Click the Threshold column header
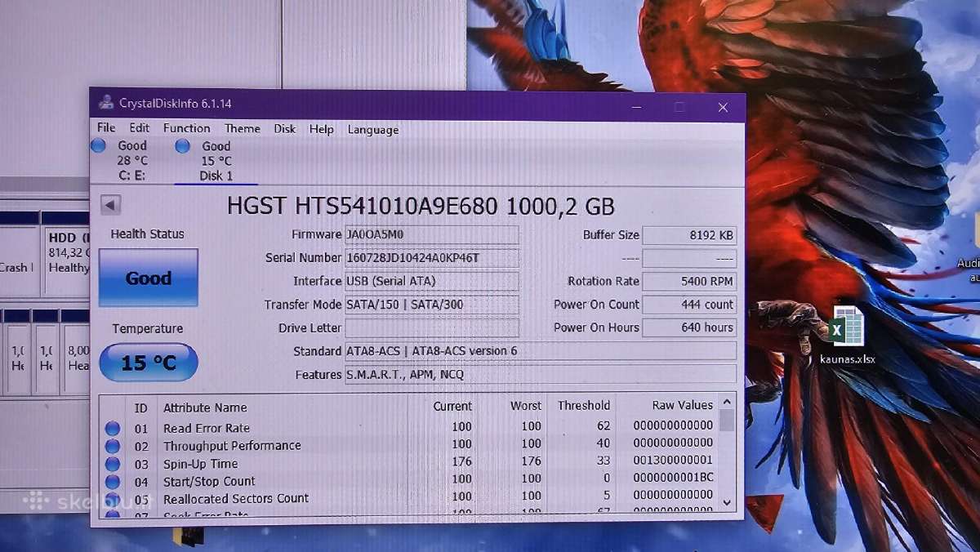This screenshot has height=552, width=980. point(584,405)
